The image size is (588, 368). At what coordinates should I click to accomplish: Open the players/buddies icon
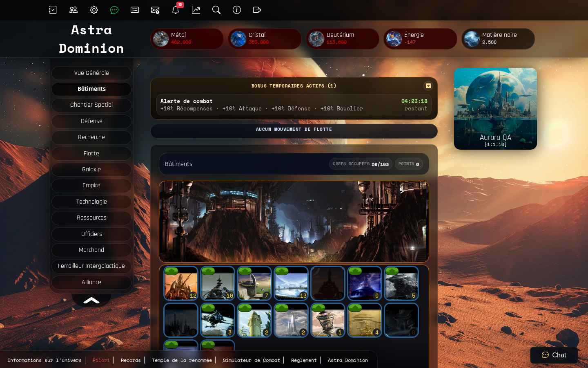[x=73, y=10]
